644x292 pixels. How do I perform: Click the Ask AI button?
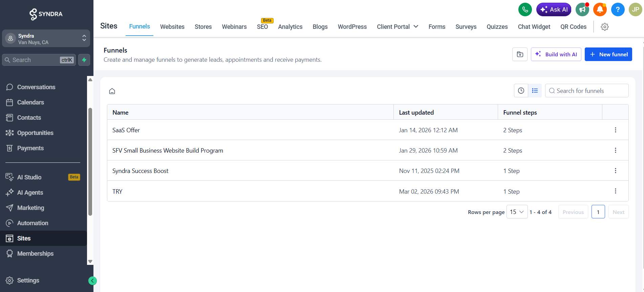coord(554,9)
